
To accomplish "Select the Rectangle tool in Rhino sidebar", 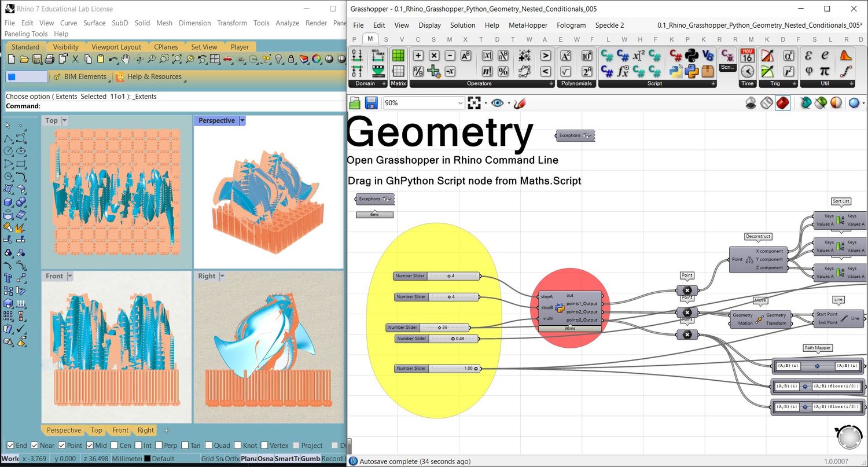I will [21, 163].
